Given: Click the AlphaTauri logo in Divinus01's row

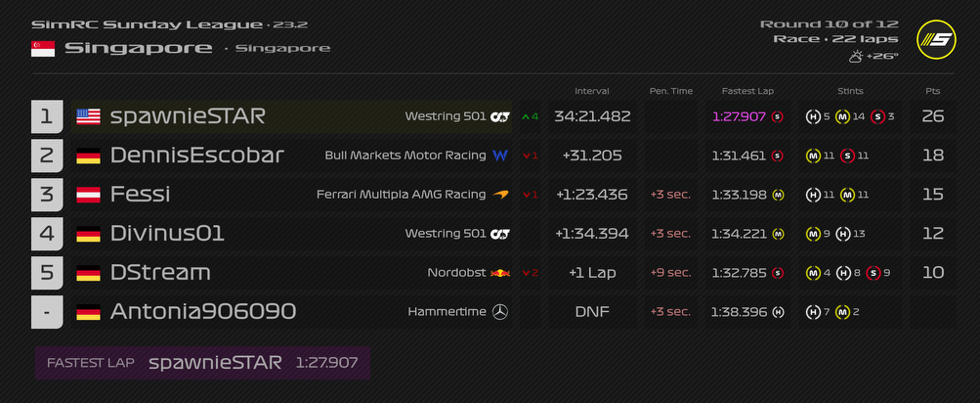Looking at the screenshot, I should click(x=500, y=234).
